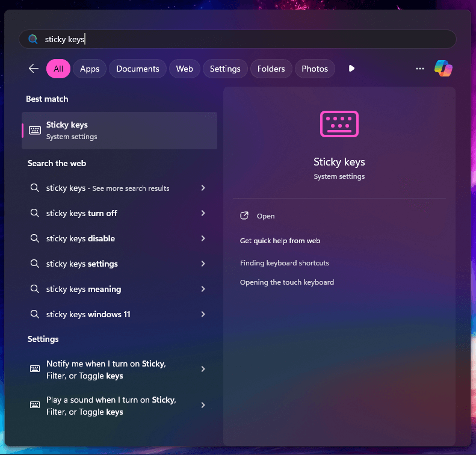Screen dimensions: 476x455
Task: Select sticky keys disable web suggestion
Action: point(119,238)
